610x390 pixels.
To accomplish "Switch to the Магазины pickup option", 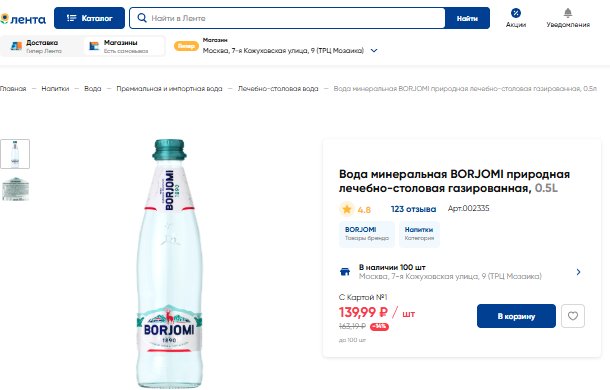I will click(124, 46).
